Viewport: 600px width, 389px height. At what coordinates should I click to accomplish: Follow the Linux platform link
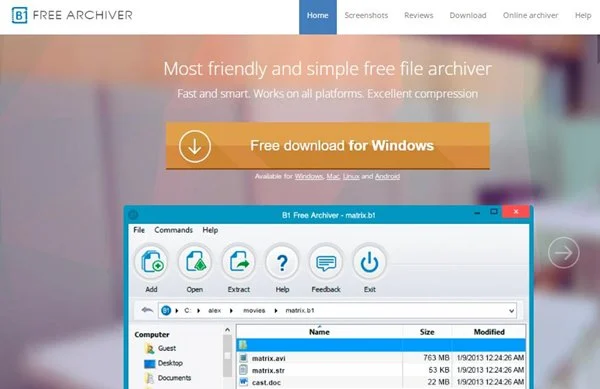pos(351,176)
